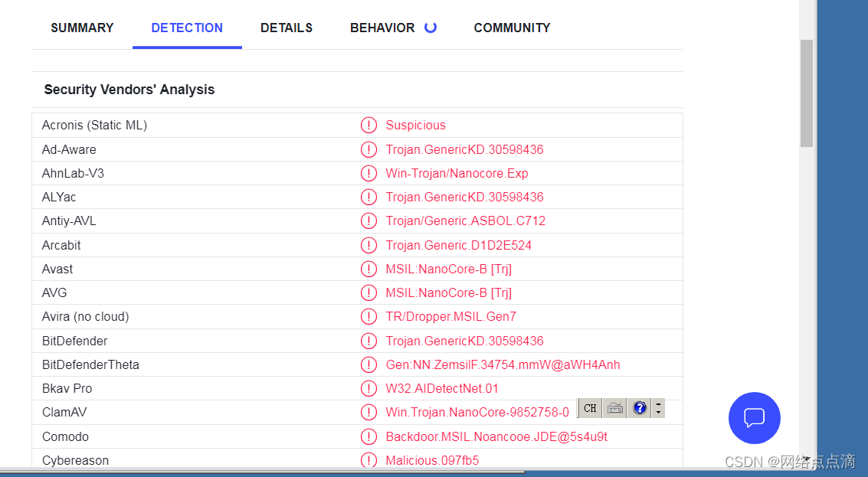Viewport: 868px width, 477px height.
Task: Select the TR/Dropper.MSIL.Gen7 detection text
Action: [x=451, y=316]
